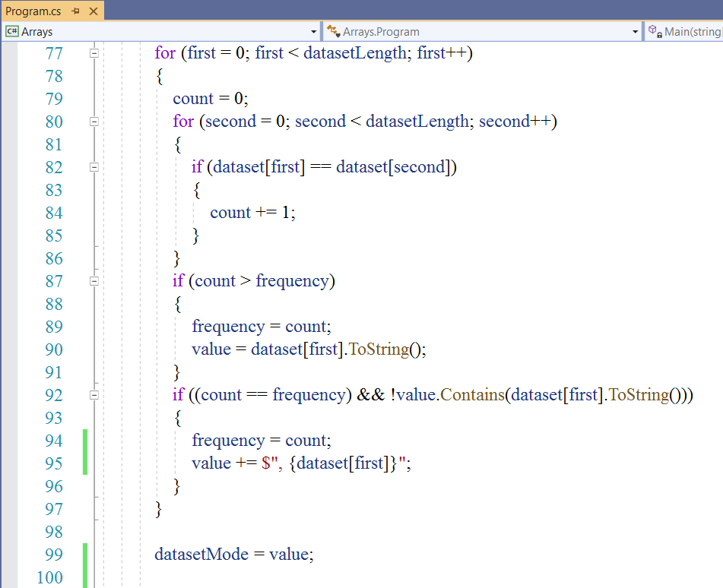The width and height of the screenshot is (723, 588).
Task: Click the green change marker beside line 94
Action: (85, 441)
